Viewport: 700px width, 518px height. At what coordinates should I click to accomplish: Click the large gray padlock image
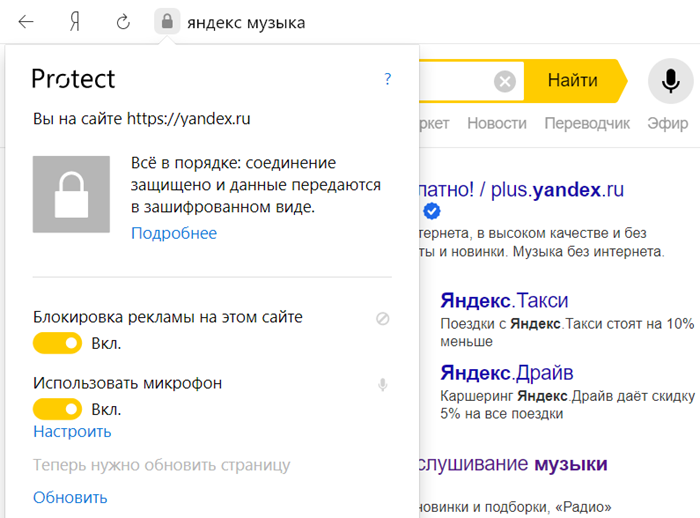[71, 194]
